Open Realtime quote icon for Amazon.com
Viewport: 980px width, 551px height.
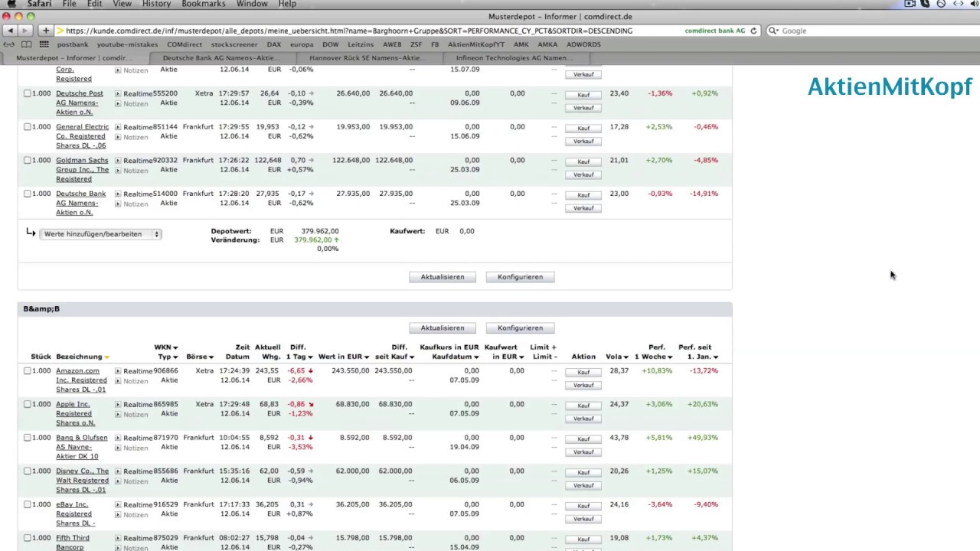point(118,371)
